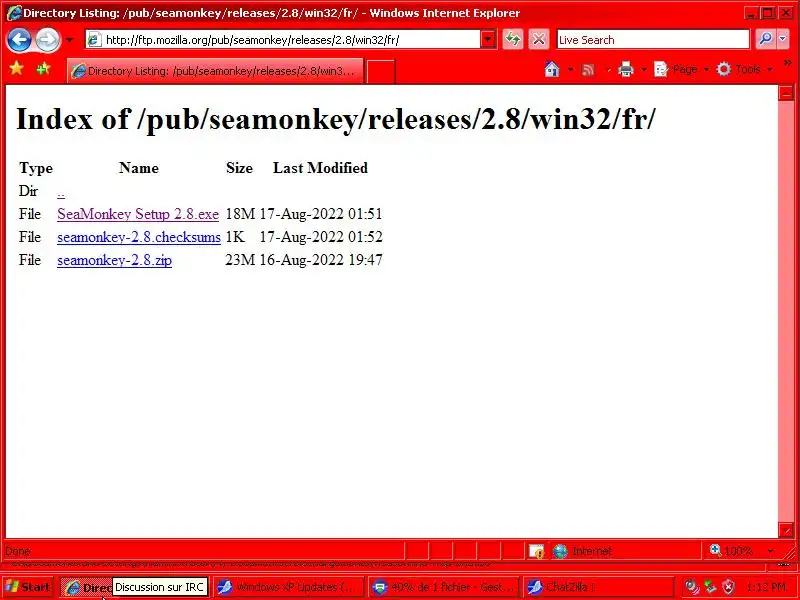Open a new blank tab
Image resolution: width=800 pixels, height=600 pixels.
coord(381,71)
